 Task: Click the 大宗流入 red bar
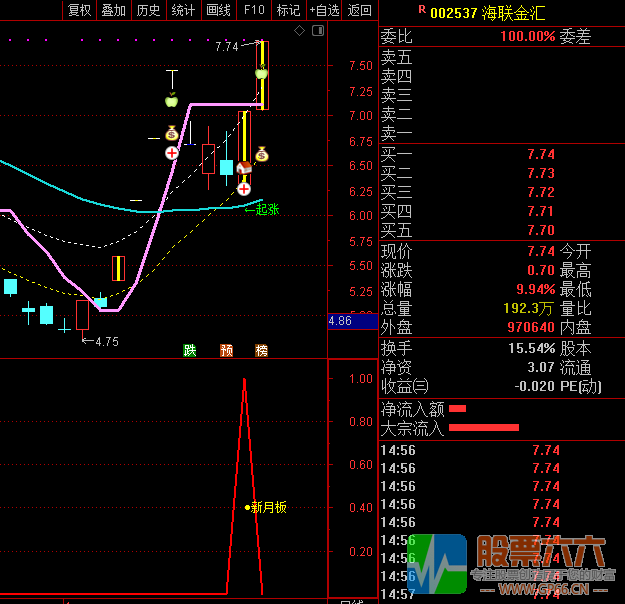point(484,428)
